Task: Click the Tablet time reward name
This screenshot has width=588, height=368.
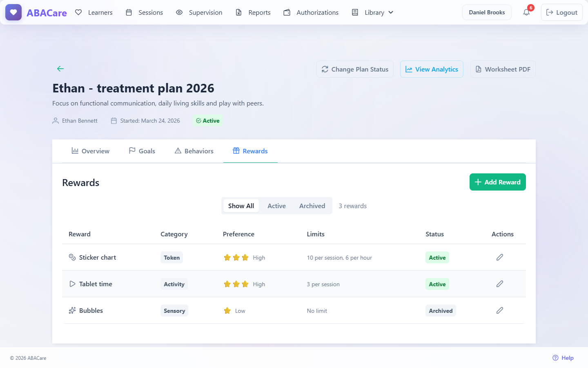Action: [96, 284]
